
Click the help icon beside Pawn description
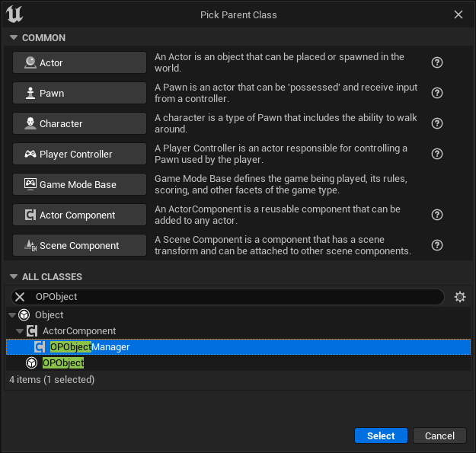437,93
